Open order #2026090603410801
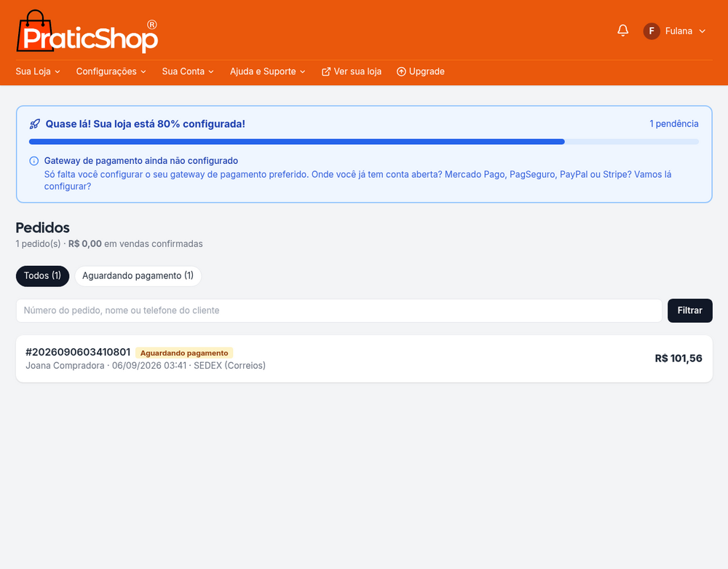Image resolution: width=728 pixels, height=569 pixels. tap(364, 359)
